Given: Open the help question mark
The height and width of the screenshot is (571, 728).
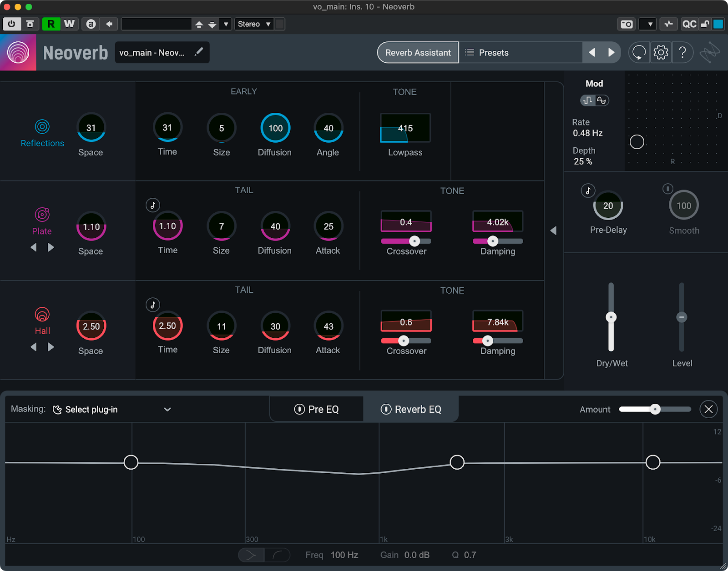Looking at the screenshot, I should point(682,53).
